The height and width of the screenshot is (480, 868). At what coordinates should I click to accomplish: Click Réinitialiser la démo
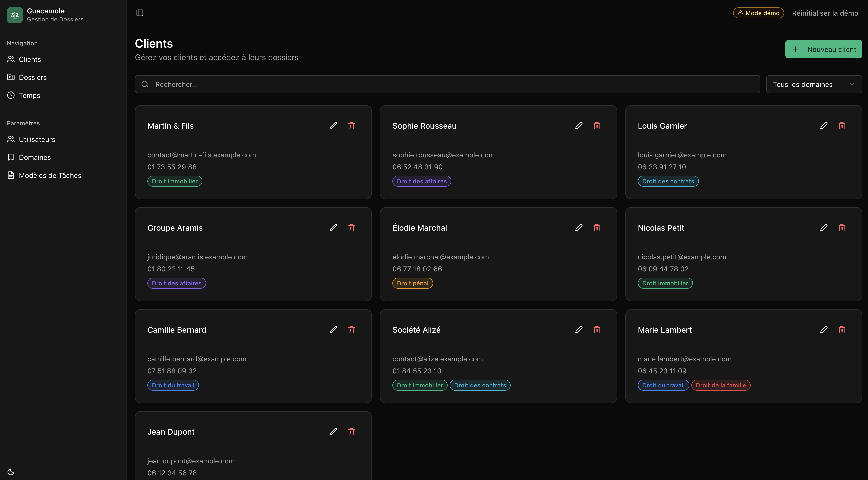[824, 13]
